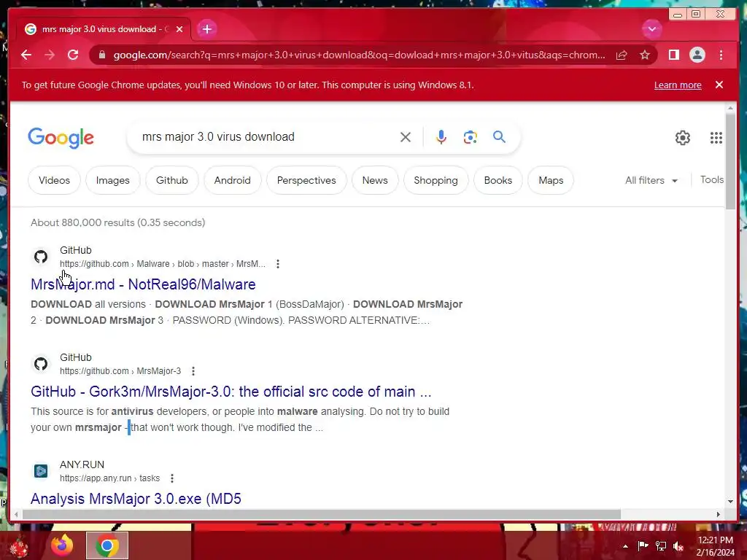Click GitHub favicon of the Gork3m result
The height and width of the screenshot is (560, 747).
tap(41, 364)
